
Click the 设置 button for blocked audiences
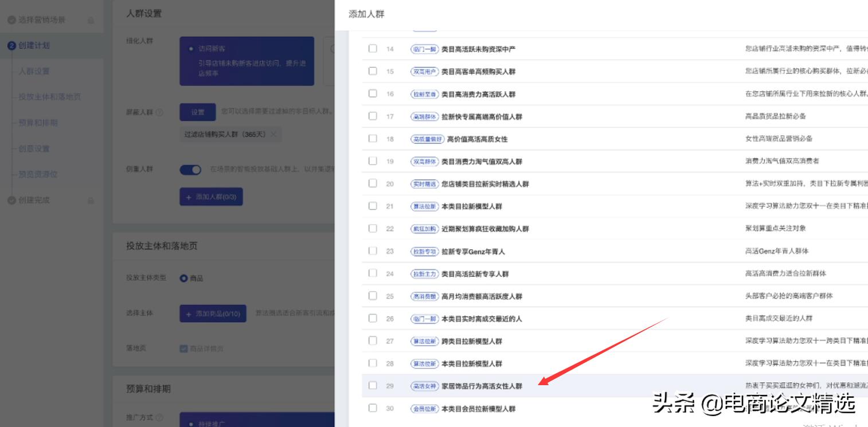pyautogui.click(x=197, y=112)
